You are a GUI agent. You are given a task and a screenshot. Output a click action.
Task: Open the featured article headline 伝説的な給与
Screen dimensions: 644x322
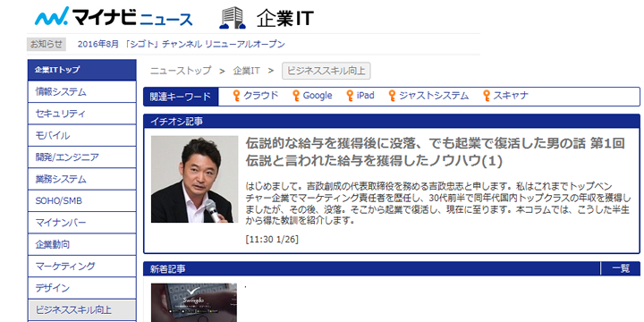(435, 152)
